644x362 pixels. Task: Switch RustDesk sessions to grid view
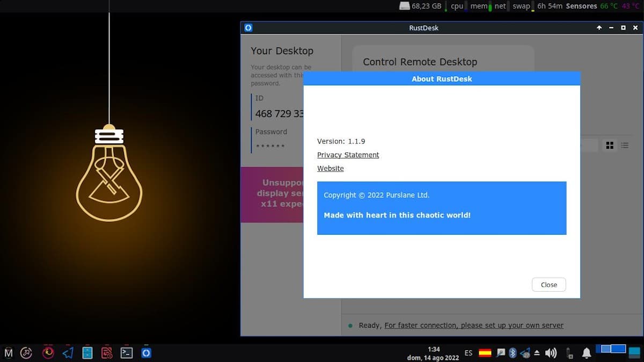click(610, 146)
